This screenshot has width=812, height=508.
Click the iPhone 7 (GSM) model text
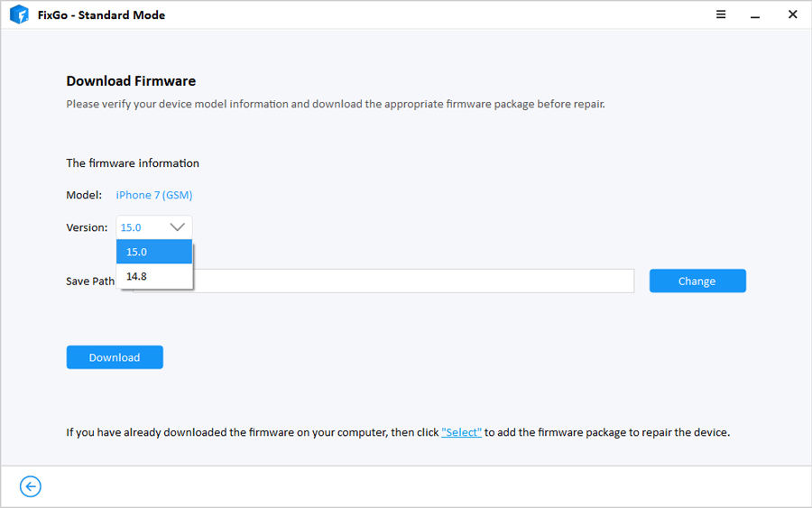tap(154, 195)
